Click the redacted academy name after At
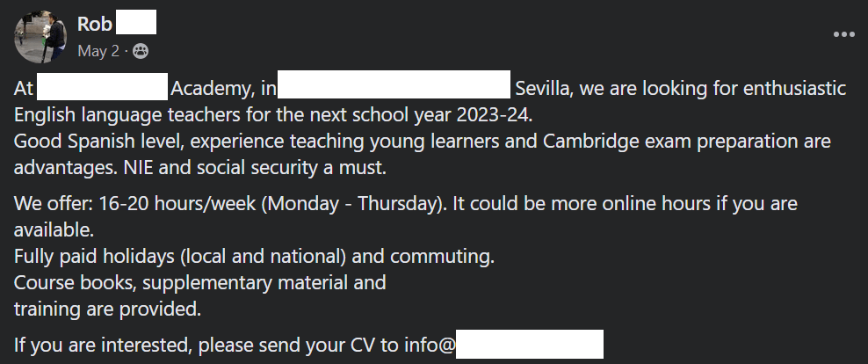Image resolution: width=868 pixels, height=364 pixels. pos(103,89)
